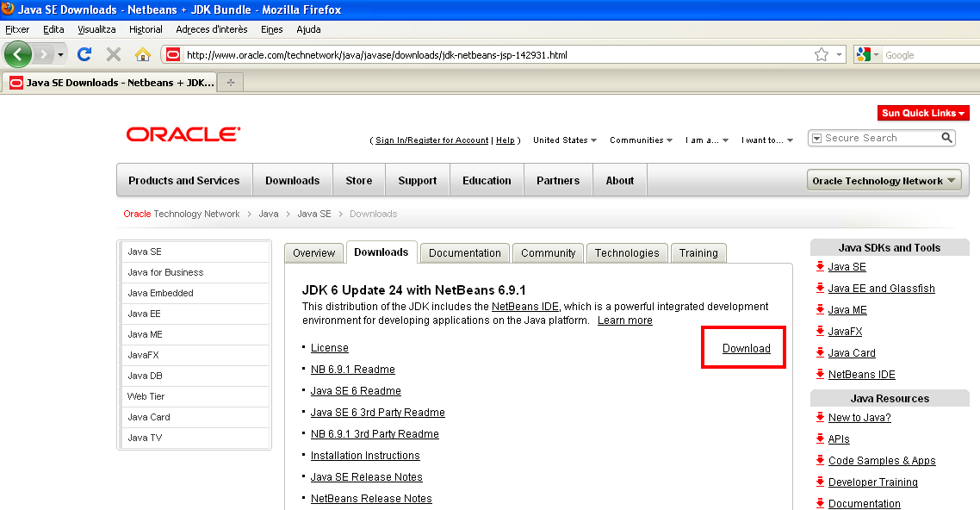Open the Installation Instructions link
Viewport: 980px width, 510px height.
365,456
